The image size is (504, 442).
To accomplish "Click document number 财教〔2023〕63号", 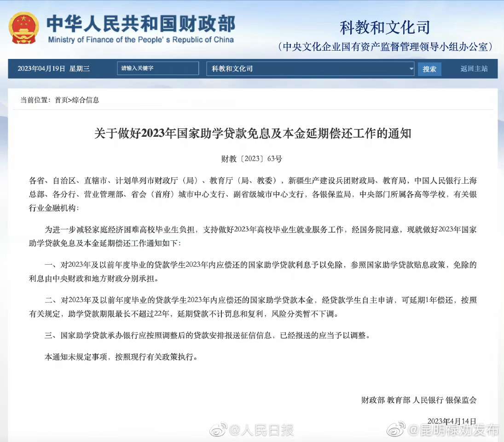I will pos(252,159).
